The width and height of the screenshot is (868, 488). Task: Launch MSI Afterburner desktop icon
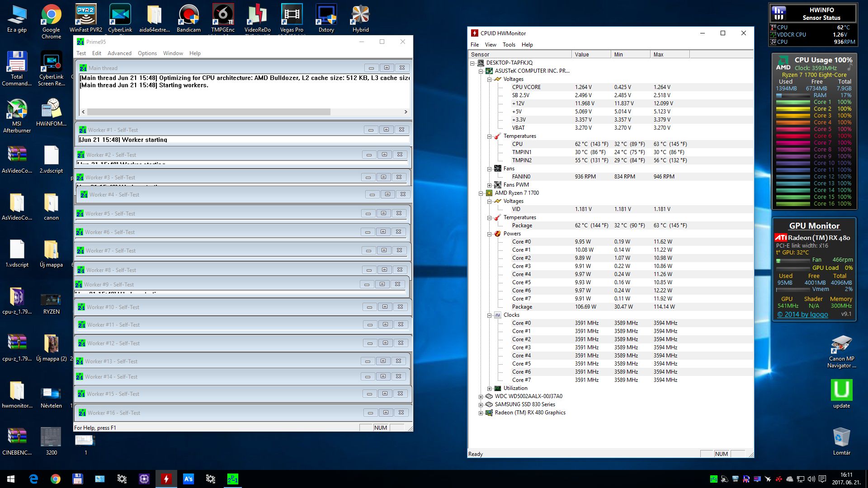click(17, 115)
